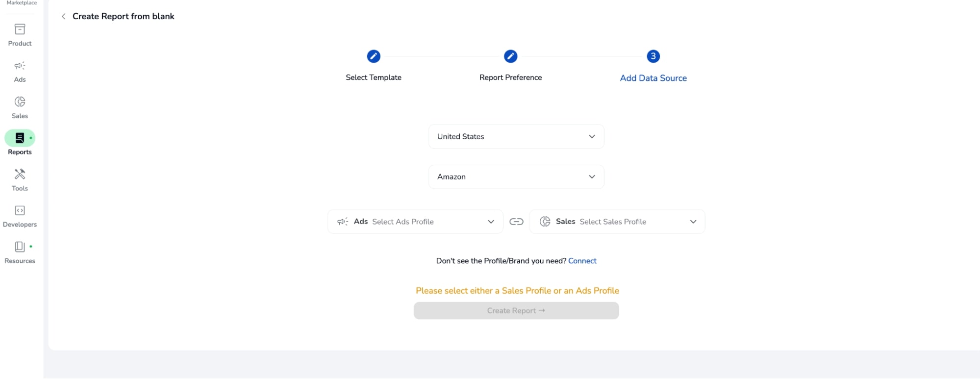
Task: Open the Select Ads Profile dropdown
Action: pyautogui.click(x=415, y=222)
